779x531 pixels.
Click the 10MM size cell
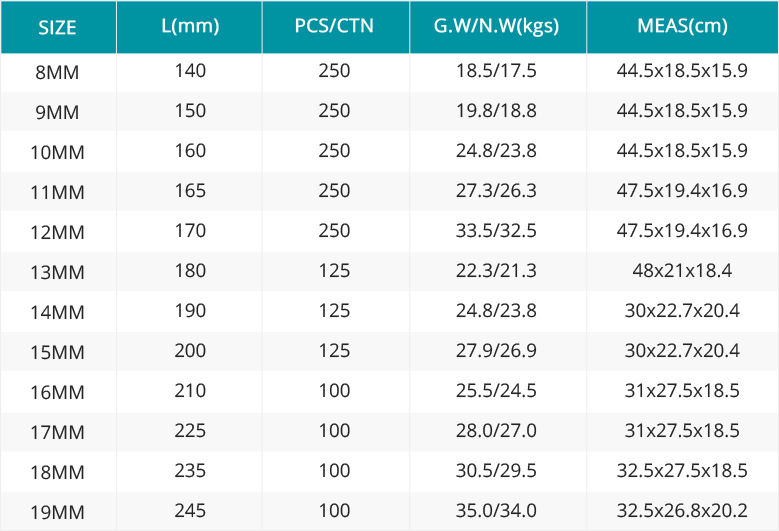click(57, 152)
